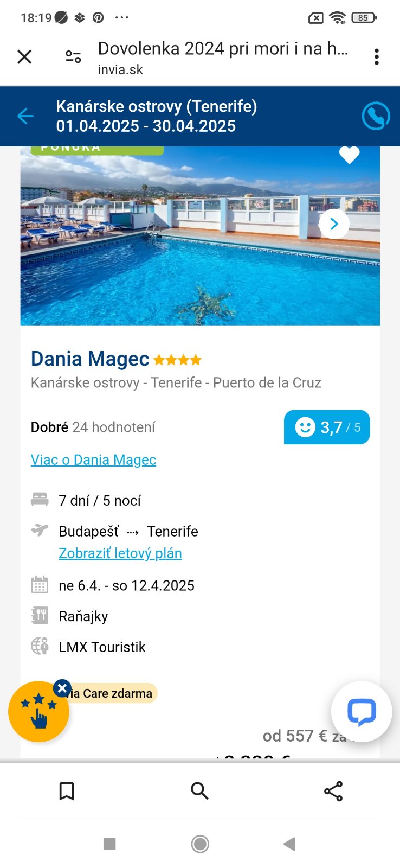Screen dimensions: 400x868
Task: Share the page via share icon
Action: pos(333,791)
